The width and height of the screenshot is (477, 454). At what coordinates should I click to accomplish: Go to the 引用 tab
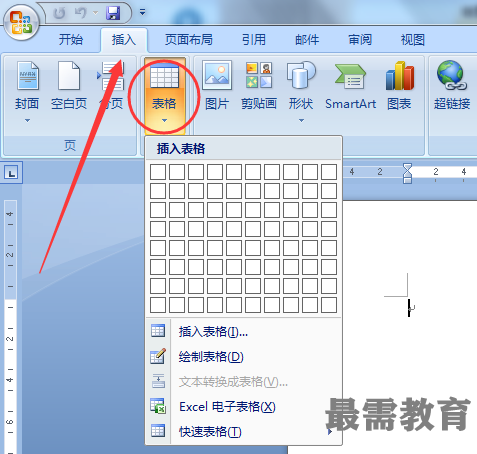(254, 40)
